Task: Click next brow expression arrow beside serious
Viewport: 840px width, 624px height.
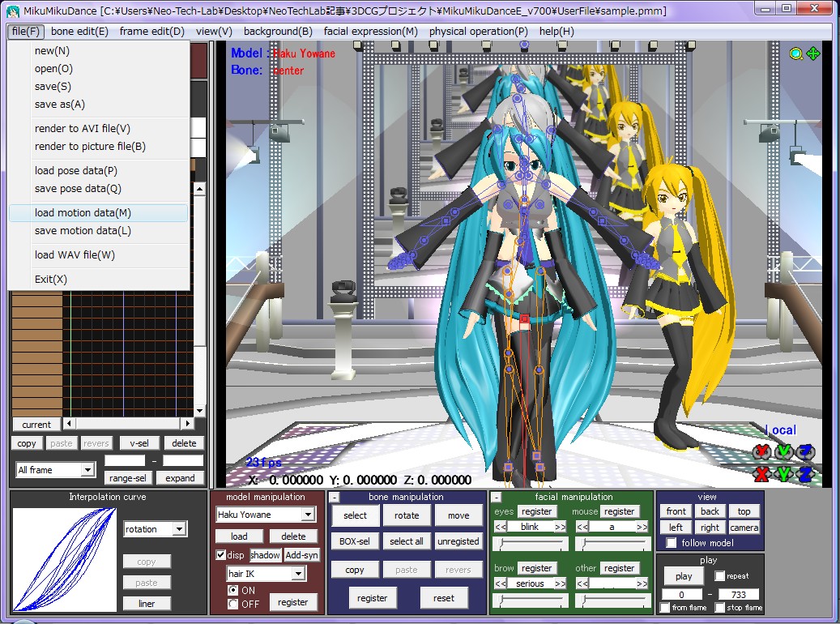Action: 561,583
